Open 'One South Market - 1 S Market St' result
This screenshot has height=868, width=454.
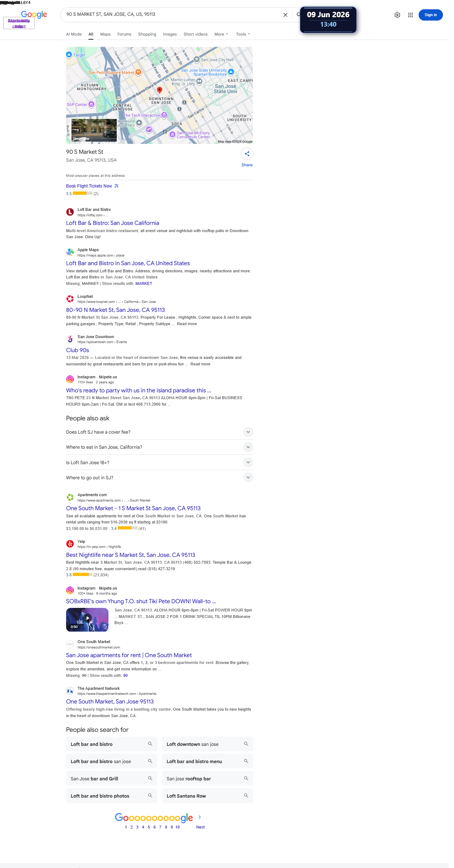133,508
